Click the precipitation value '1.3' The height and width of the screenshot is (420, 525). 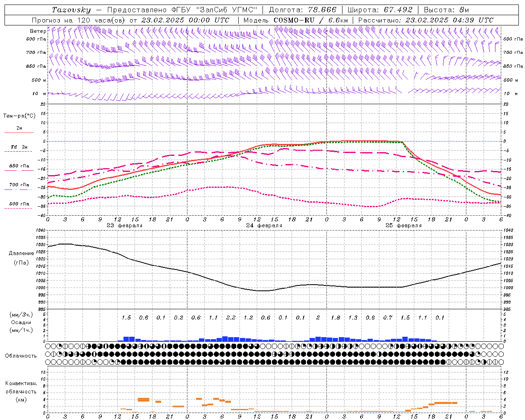pyautogui.click(x=353, y=317)
